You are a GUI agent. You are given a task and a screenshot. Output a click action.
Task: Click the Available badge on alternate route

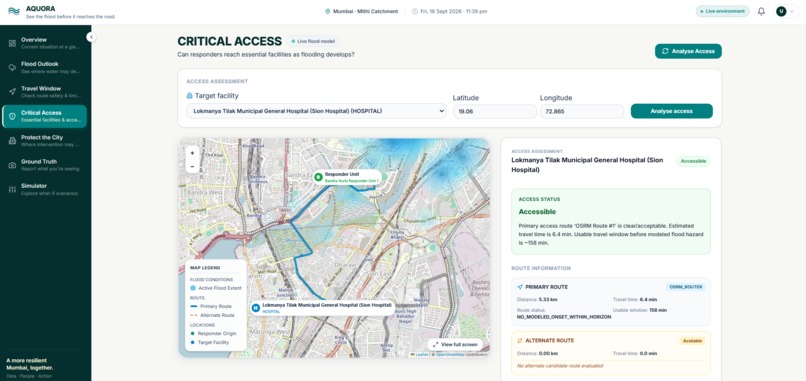point(692,340)
